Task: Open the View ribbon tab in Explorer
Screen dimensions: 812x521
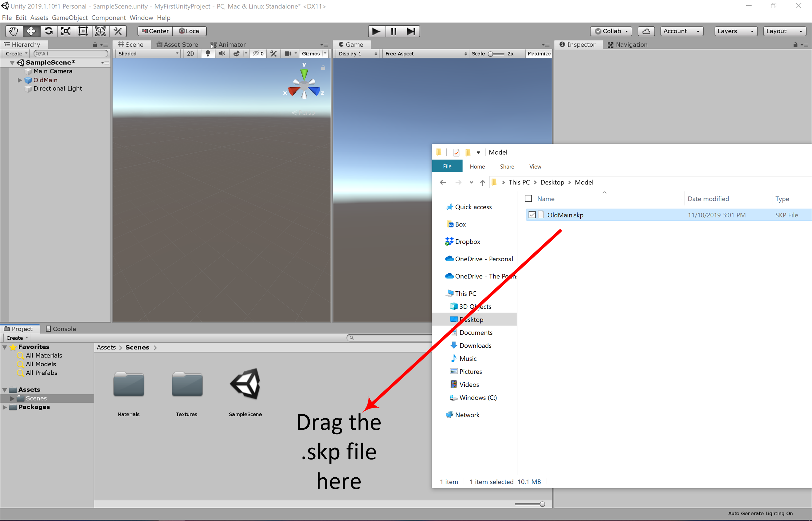Action: (535, 167)
